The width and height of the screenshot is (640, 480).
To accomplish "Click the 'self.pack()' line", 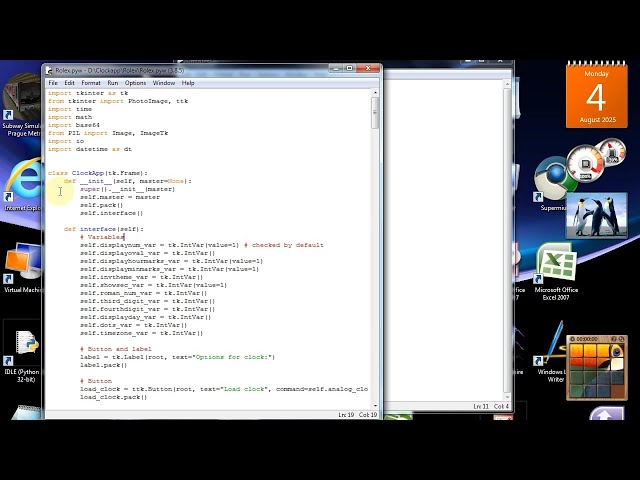I will 101,205.
